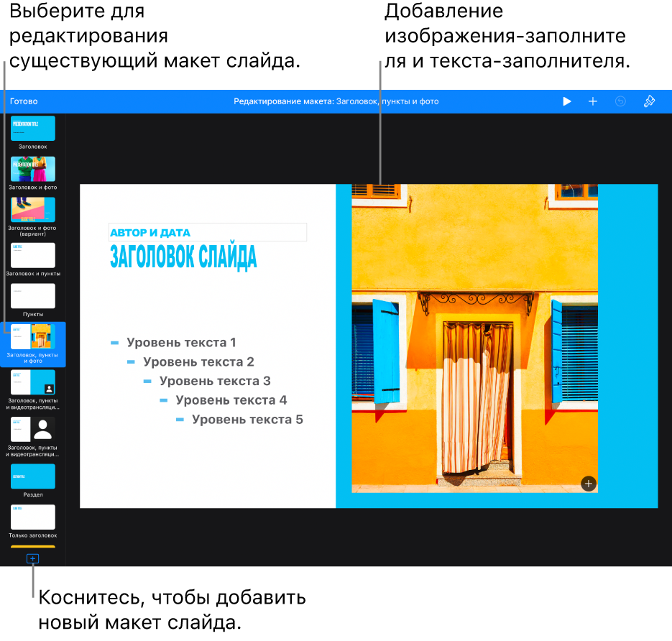Tap the АВТОР И ДАТА text box
Viewport: 672px width, 641px height.
(208, 232)
